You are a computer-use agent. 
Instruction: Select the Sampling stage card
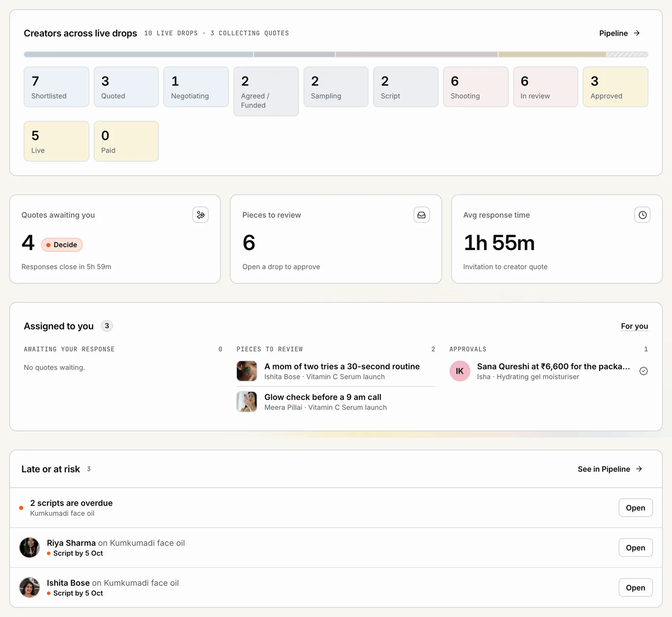336,87
